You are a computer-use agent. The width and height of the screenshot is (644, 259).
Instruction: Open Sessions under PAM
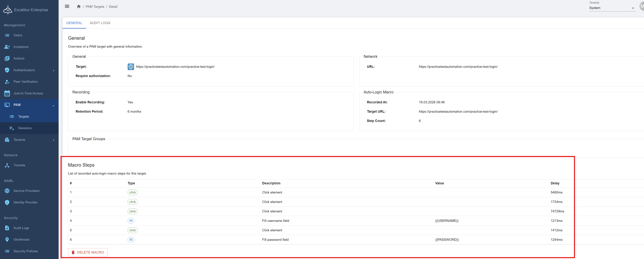[25, 128]
